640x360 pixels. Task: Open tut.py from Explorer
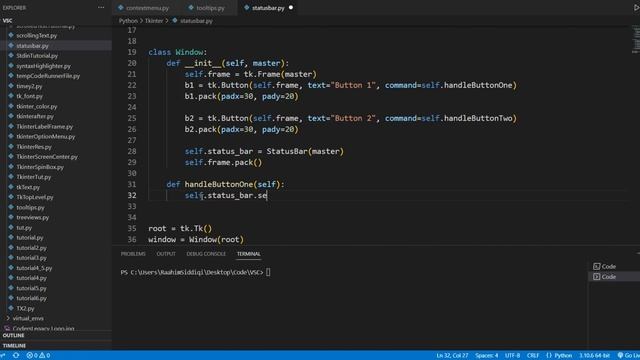click(24, 227)
